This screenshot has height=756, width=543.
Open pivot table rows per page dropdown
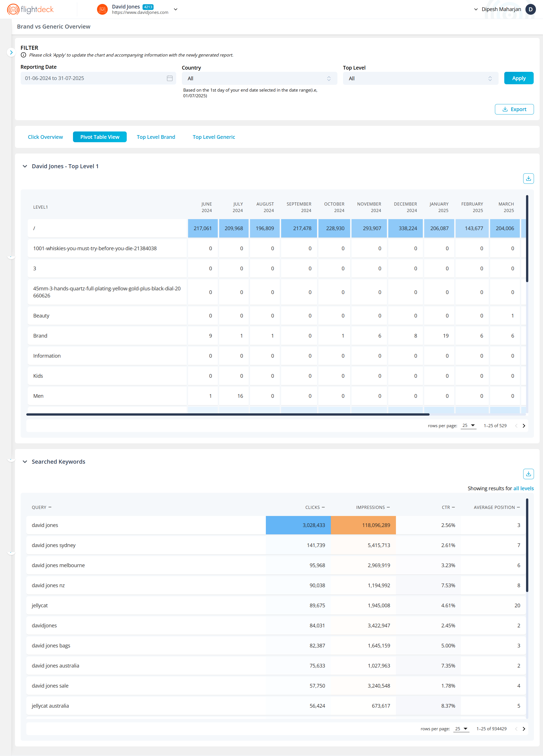pyautogui.click(x=468, y=426)
